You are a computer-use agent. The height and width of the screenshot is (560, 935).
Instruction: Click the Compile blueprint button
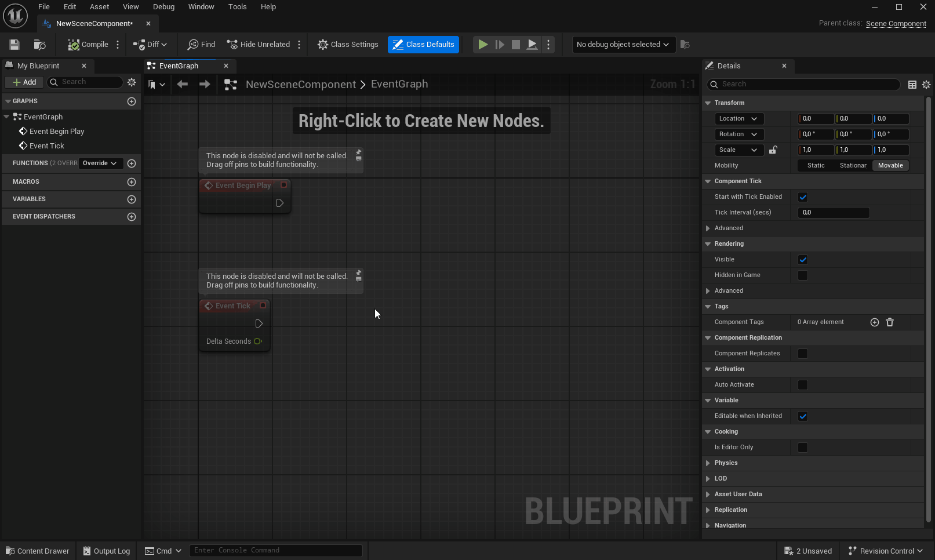tap(88, 45)
